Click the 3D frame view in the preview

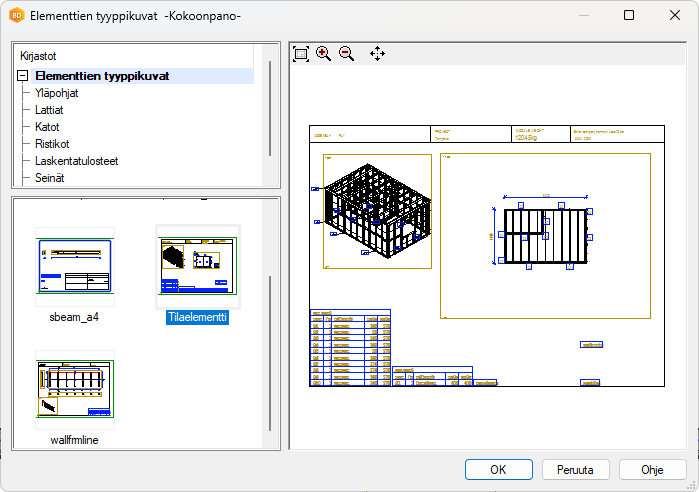[378, 211]
